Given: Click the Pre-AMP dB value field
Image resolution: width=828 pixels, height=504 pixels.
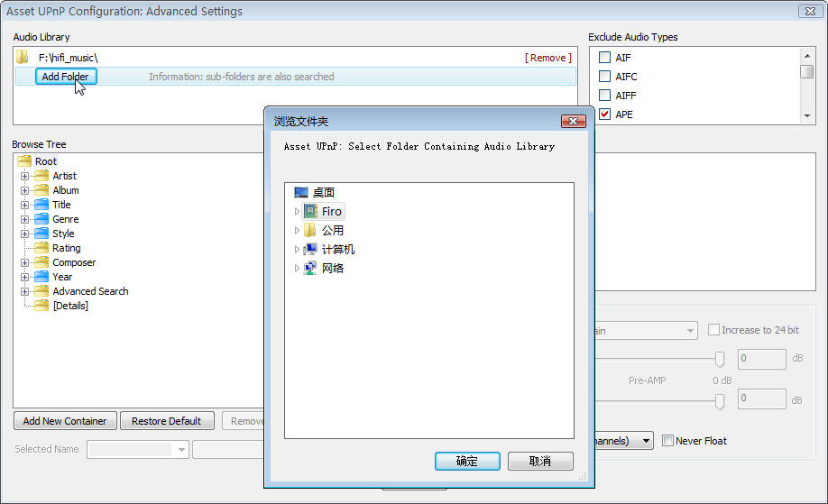Looking at the screenshot, I should (761, 399).
